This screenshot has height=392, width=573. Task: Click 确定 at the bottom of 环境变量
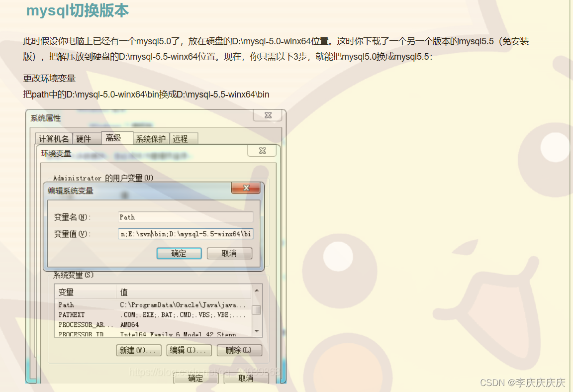[x=195, y=378]
